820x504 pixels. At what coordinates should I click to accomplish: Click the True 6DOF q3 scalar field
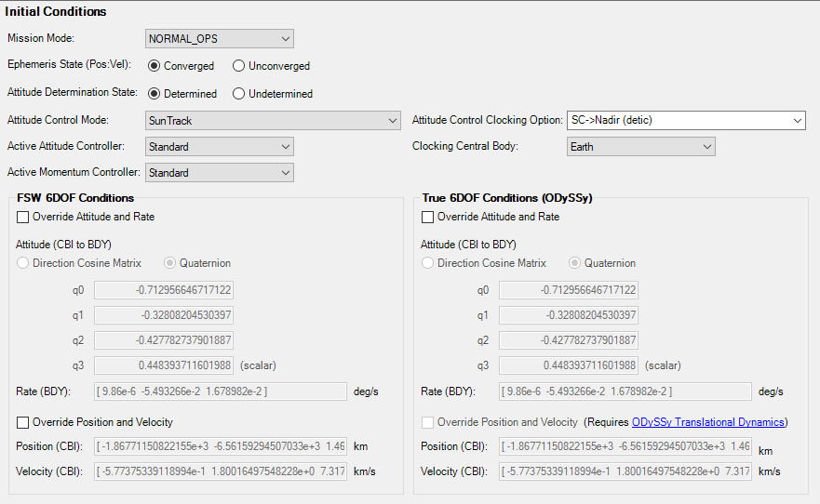[x=569, y=365]
